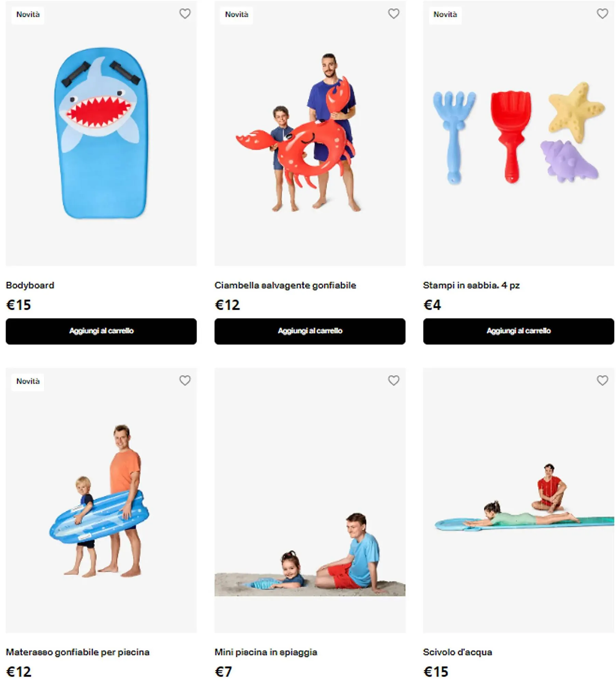The width and height of the screenshot is (616, 683).
Task: View red crab inflatable ring photo
Action: (x=310, y=133)
